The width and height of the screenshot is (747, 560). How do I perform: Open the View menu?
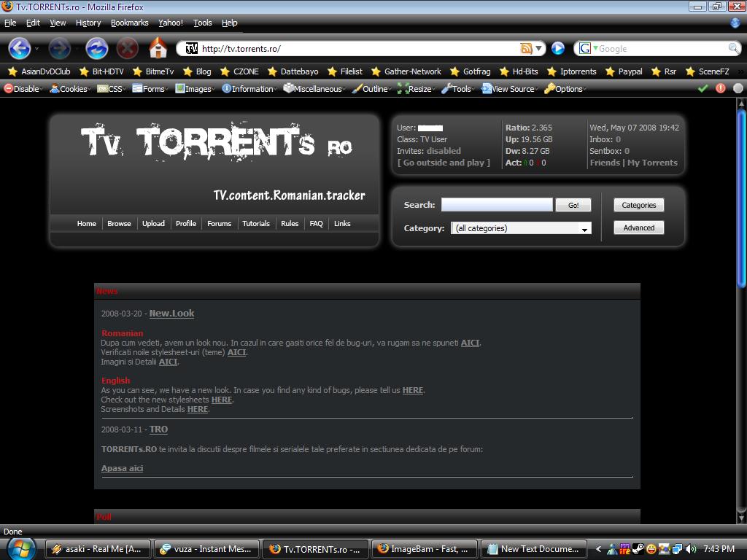coord(58,23)
